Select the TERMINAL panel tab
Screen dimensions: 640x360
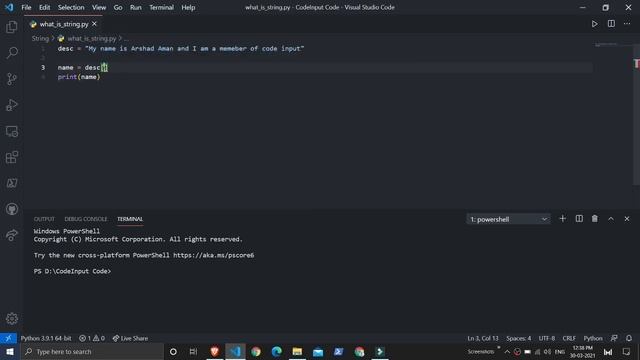[x=130, y=219]
